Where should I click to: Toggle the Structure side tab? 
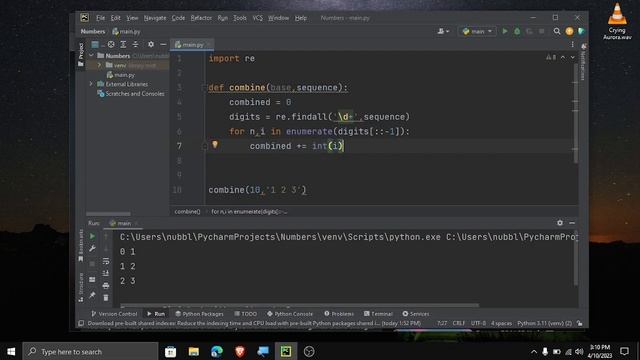[81, 287]
